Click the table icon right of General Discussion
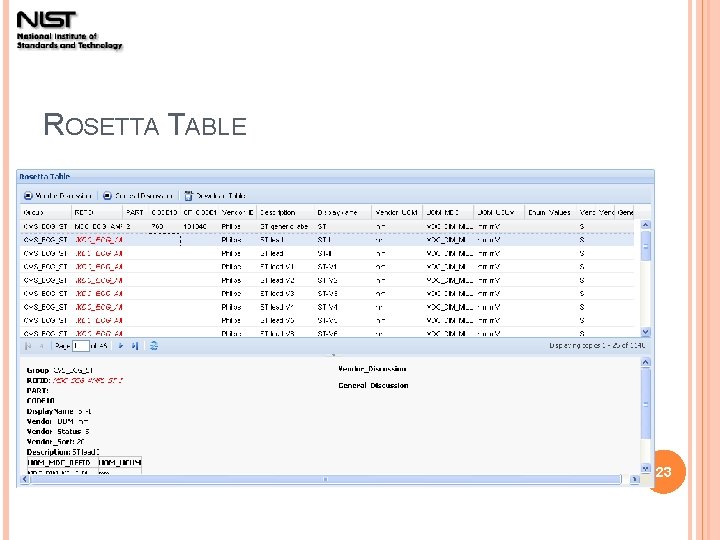Image resolution: width=720 pixels, height=540 pixels. (x=188, y=196)
